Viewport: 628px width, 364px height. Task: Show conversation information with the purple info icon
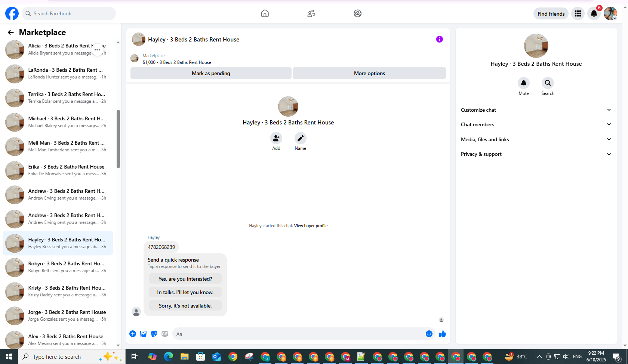439,39
